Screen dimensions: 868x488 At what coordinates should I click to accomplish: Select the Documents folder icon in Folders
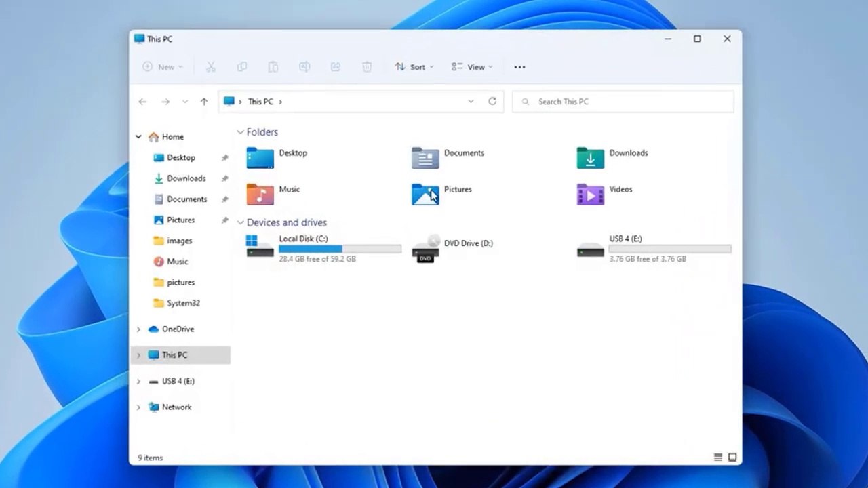point(425,158)
